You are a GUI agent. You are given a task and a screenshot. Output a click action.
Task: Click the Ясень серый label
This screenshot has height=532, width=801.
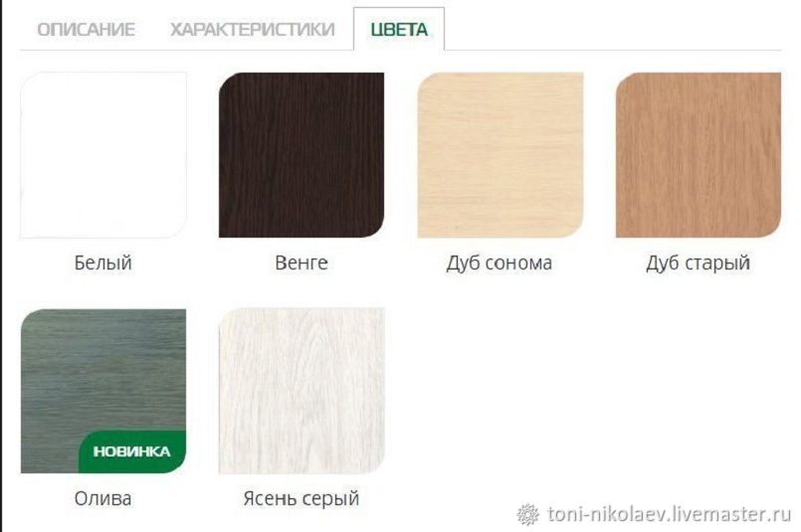click(301, 498)
